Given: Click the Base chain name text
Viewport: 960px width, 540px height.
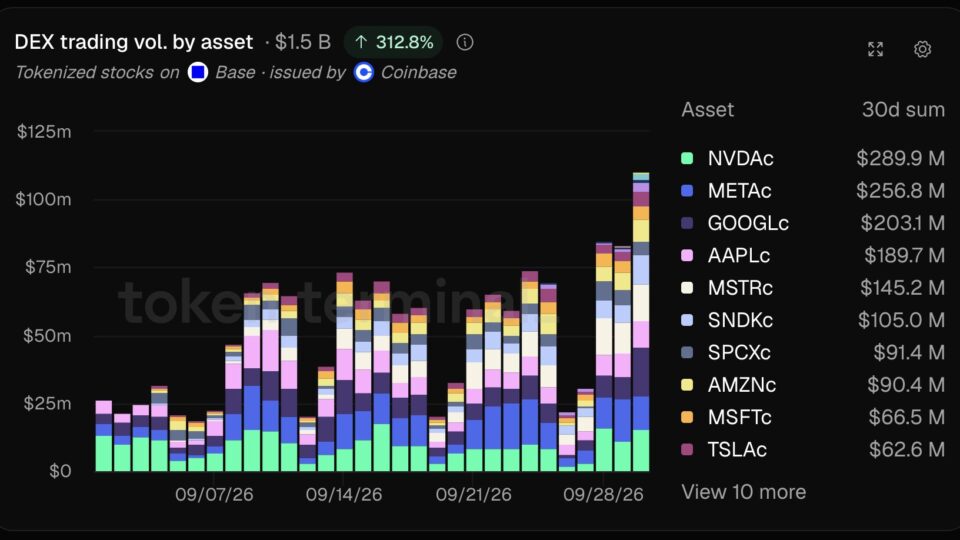Looking at the screenshot, I should coord(235,72).
